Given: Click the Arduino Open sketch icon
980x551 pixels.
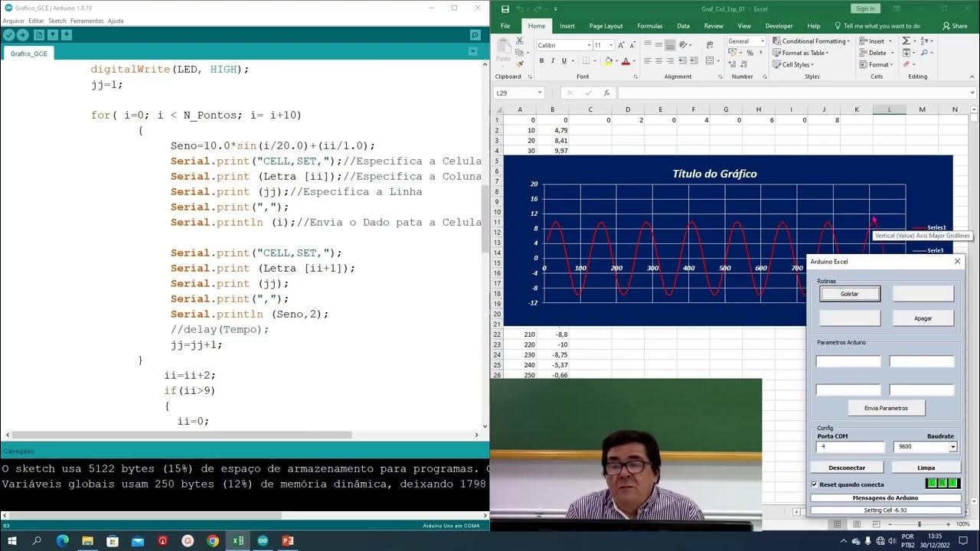Looking at the screenshot, I should 53,35.
